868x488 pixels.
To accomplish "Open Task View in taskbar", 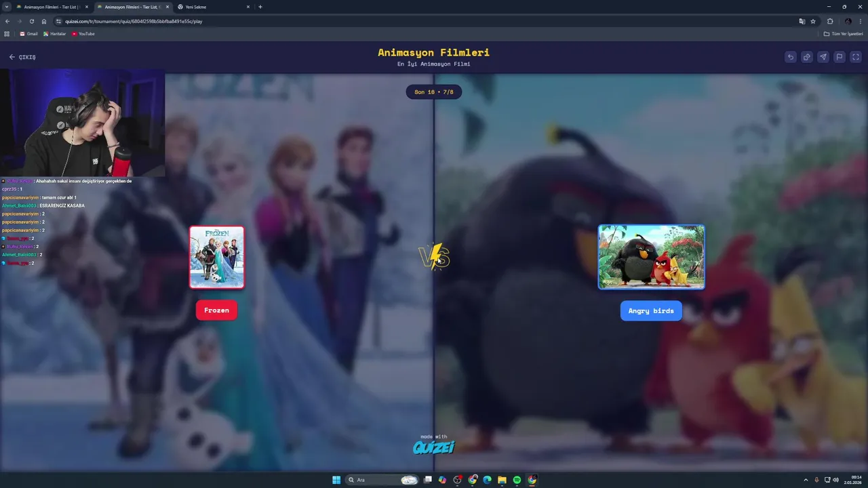I will coord(428,480).
